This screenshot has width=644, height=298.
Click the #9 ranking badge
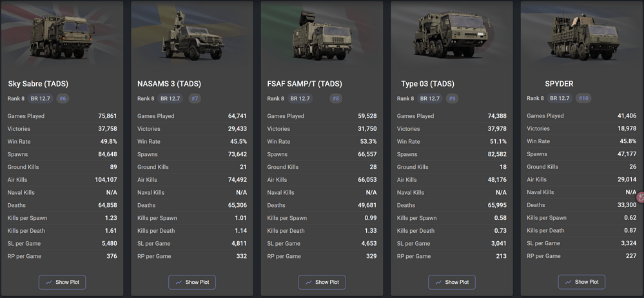click(x=453, y=99)
